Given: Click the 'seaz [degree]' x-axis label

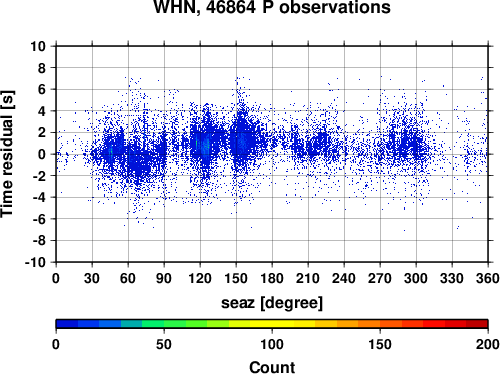Looking at the screenshot, I should (x=272, y=303).
